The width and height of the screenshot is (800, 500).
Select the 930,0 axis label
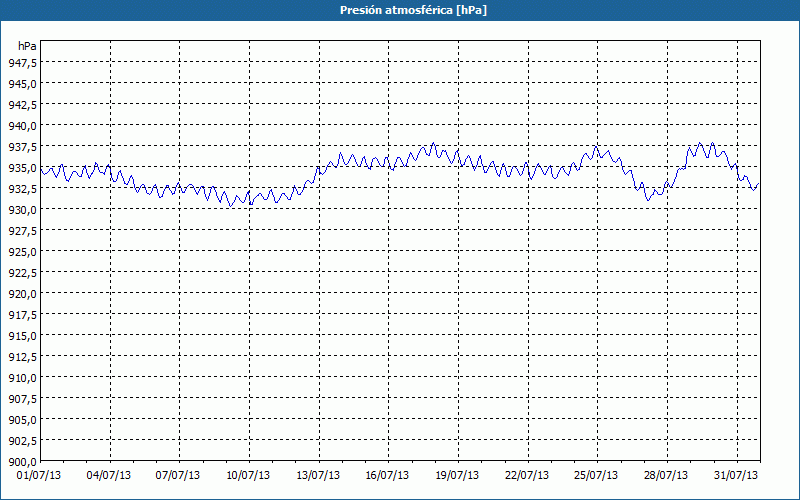(22, 209)
